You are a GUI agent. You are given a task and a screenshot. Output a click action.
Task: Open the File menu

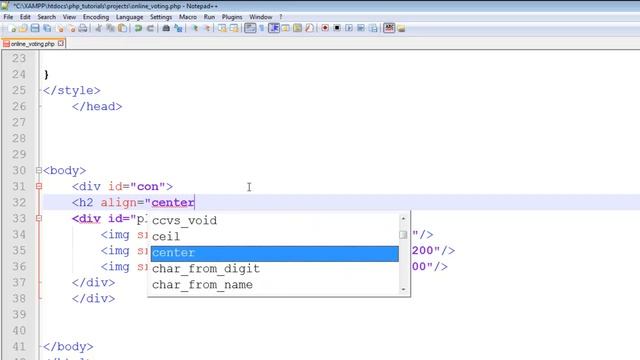(x=8, y=17)
